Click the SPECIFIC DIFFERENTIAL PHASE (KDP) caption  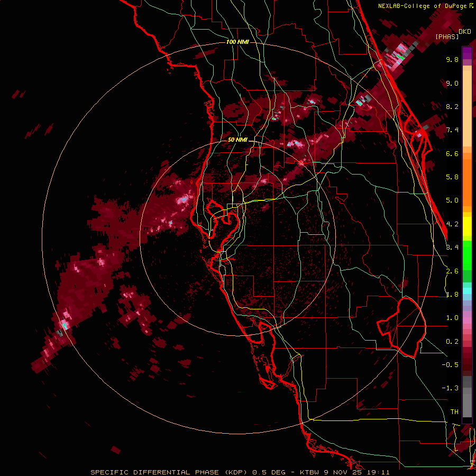coord(169,472)
